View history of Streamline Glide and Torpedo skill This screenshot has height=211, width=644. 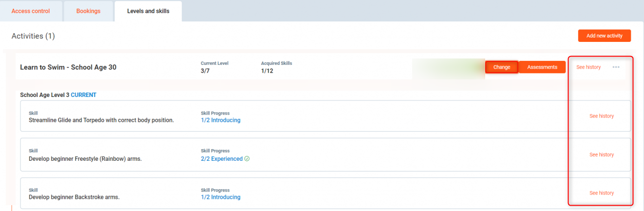[x=601, y=116]
